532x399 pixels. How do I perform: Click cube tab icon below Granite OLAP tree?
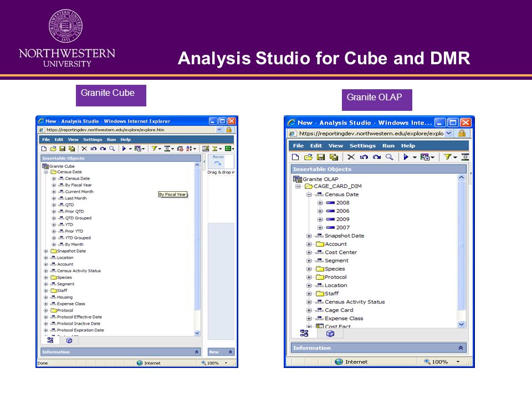tap(330, 334)
